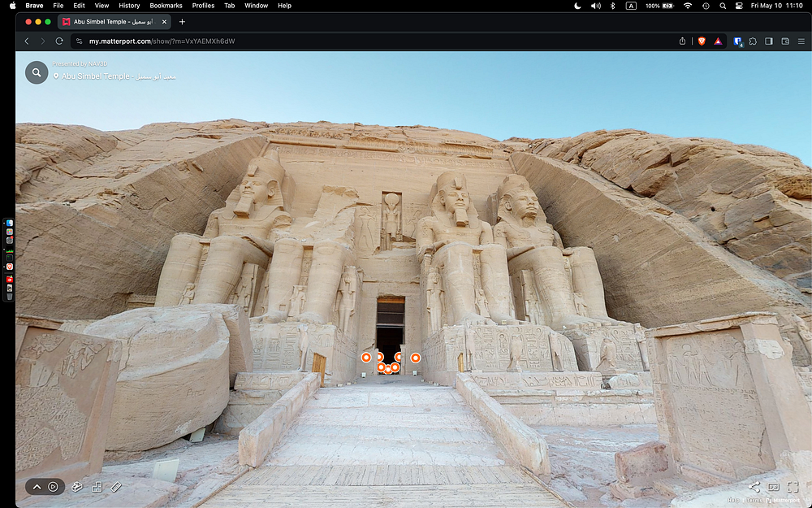Open Spotlight search in the menu bar
Image resolution: width=812 pixels, height=508 pixels.
(x=723, y=6)
